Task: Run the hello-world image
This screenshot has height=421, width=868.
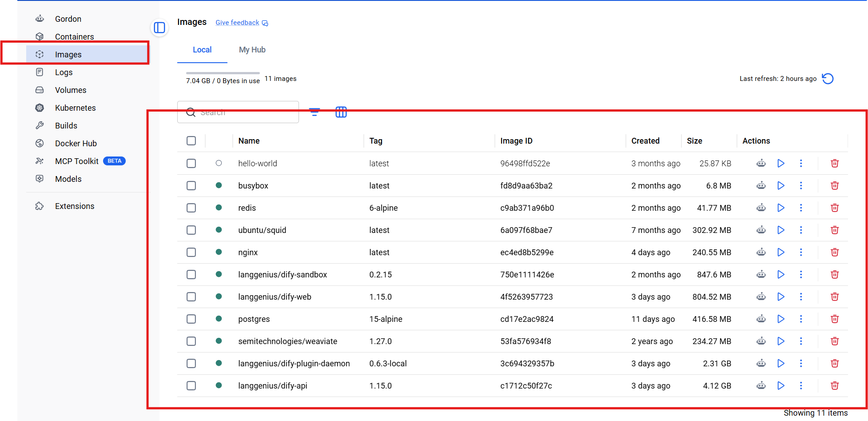Action: click(x=780, y=163)
